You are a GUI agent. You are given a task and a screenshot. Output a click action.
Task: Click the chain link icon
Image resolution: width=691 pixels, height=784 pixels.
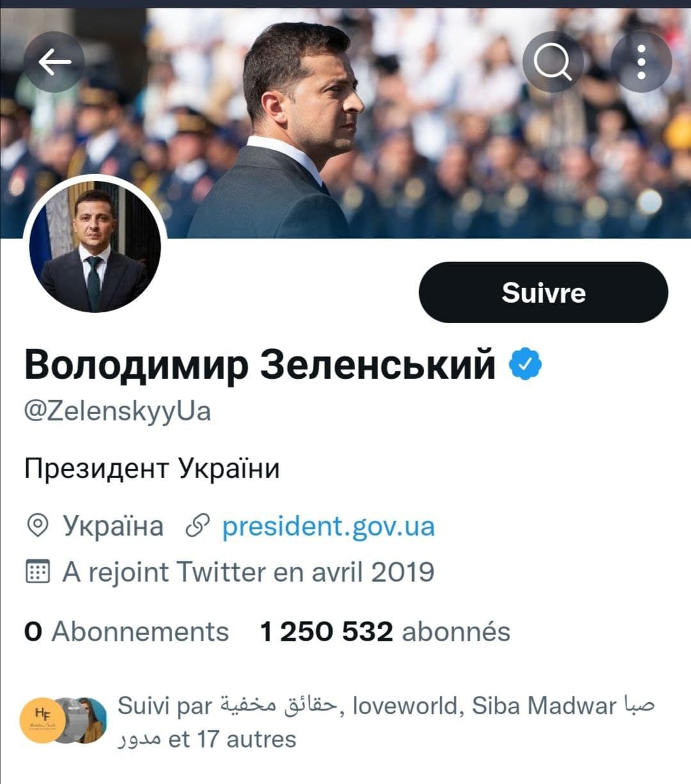coord(198,526)
